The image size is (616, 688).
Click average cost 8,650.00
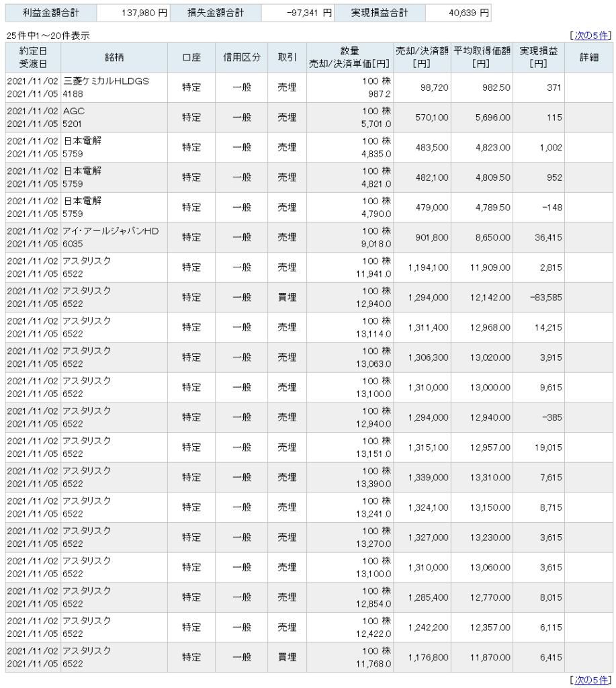click(x=492, y=237)
